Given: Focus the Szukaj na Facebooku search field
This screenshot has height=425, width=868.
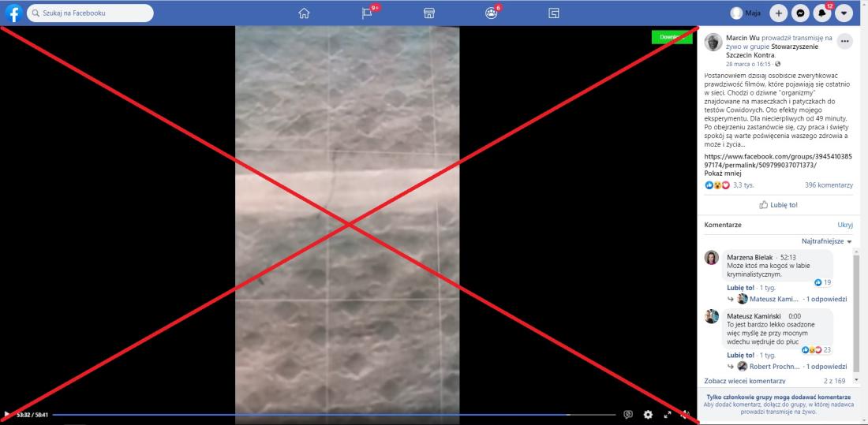Looking at the screenshot, I should [90, 13].
